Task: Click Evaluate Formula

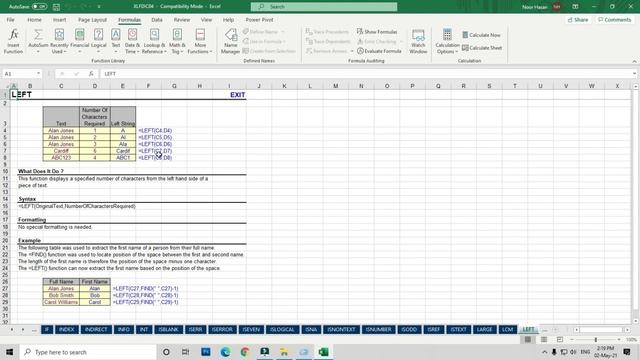Action: click(379, 51)
